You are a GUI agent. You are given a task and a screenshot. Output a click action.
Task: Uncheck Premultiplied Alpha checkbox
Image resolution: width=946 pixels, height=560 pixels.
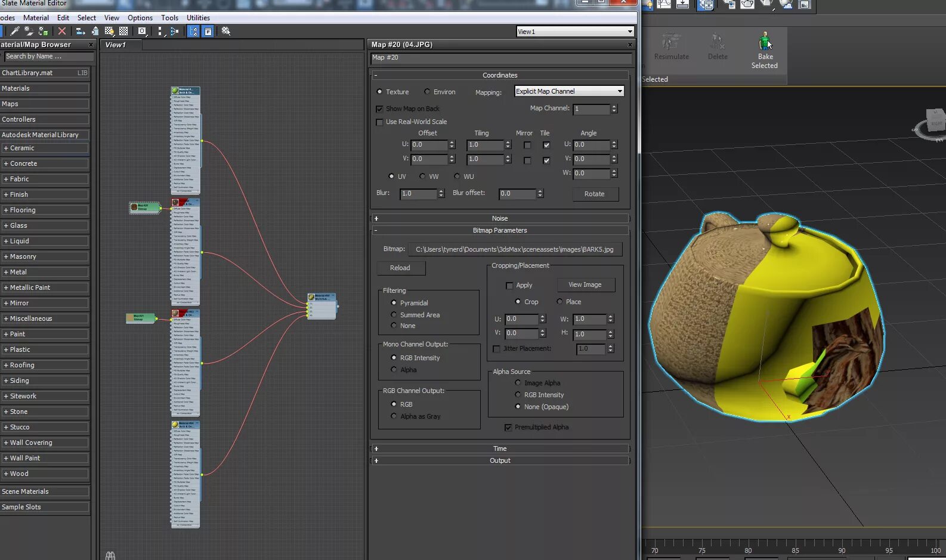pyautogui.click(x=508, y=428)
